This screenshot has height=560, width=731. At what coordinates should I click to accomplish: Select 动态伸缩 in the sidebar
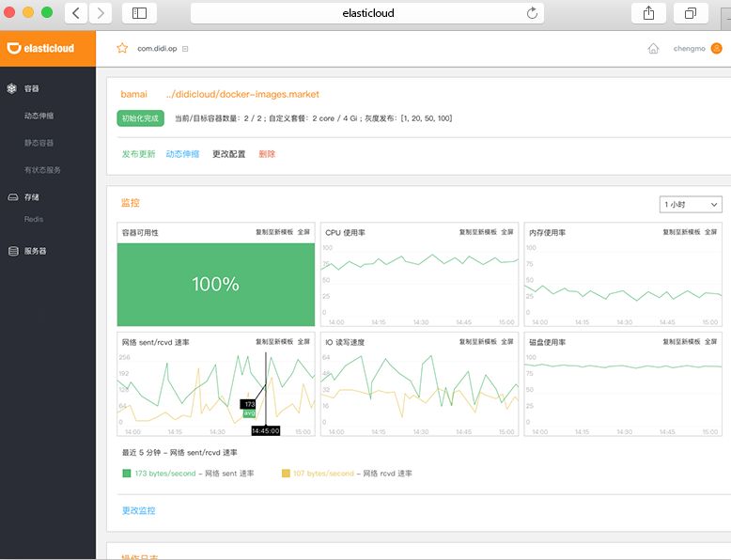[x=39, y=116]
